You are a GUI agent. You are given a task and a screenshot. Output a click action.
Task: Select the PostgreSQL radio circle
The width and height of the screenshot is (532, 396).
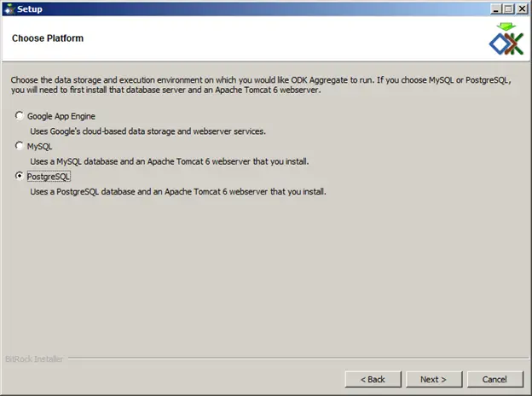tap(20, 176)
